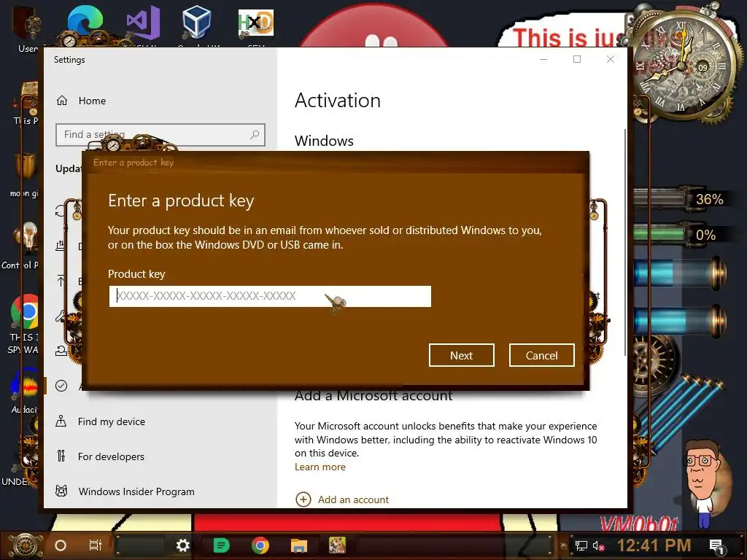Click the Activation checkmark icon in sidebar
The width and height of the screenshot is (747, 560).
[x=61, y=386]
